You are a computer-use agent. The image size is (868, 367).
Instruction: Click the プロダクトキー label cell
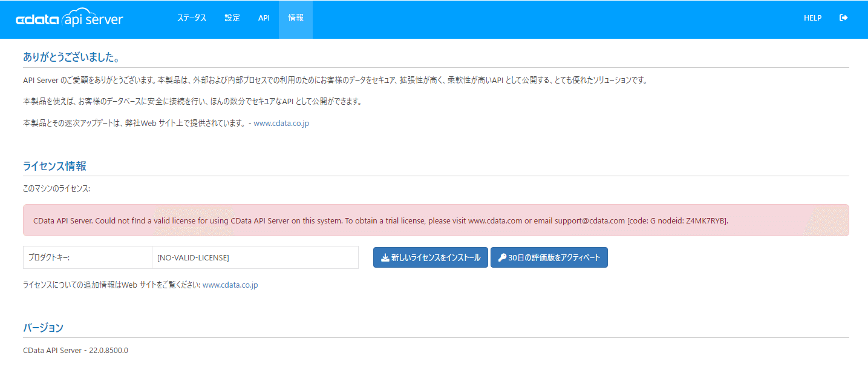[x=88, y=257]
